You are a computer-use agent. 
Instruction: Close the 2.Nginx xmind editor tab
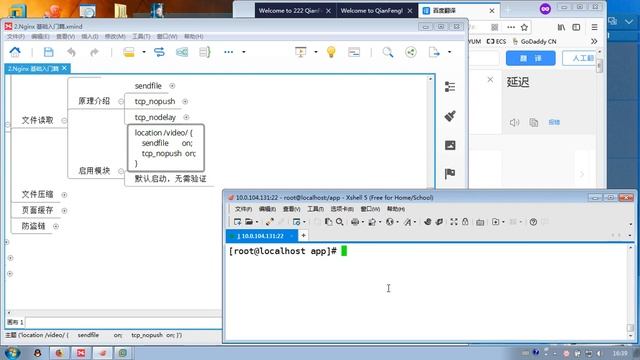click(x=64, y=68)
